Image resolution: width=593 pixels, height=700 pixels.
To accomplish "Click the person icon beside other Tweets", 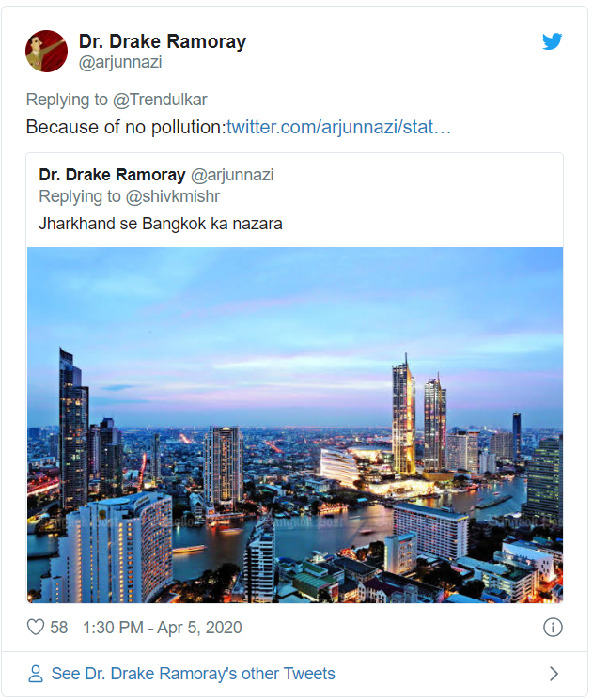I will click(36, 674).
